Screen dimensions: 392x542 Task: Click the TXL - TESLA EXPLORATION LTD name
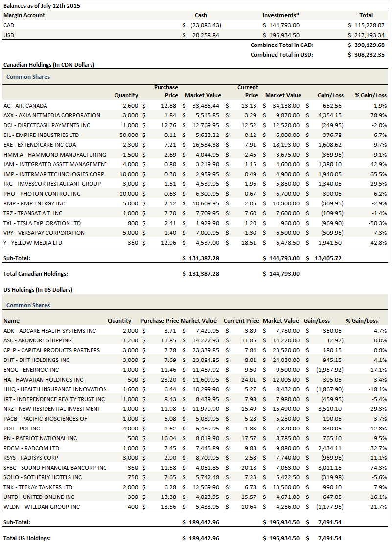click(x=42, y=223)
